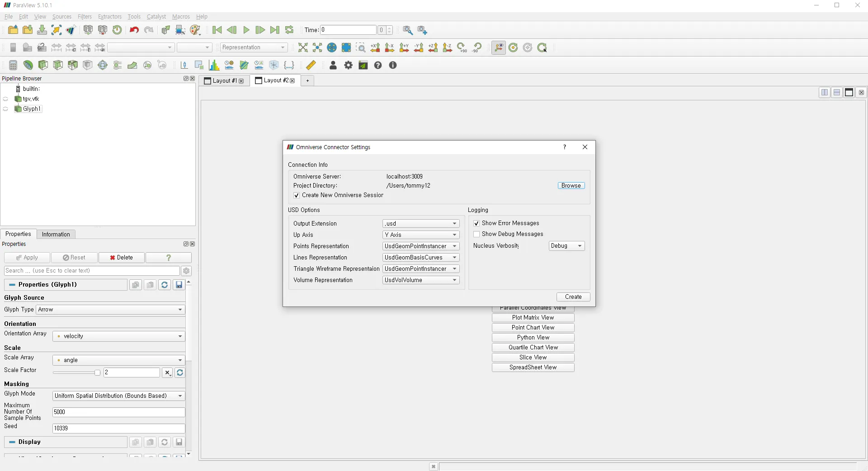Disable Show Error Messages checkbox
Image resolution: width=868 pixels, height=471 pixels.
click(476, 223)
